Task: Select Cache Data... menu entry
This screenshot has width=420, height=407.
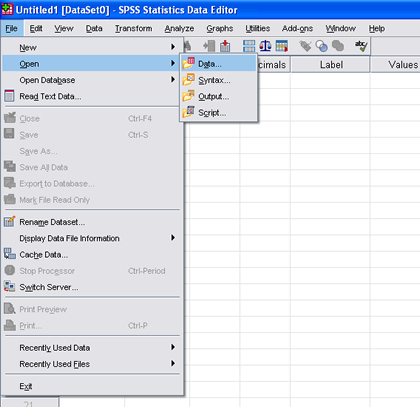Action: coord(92,255)
